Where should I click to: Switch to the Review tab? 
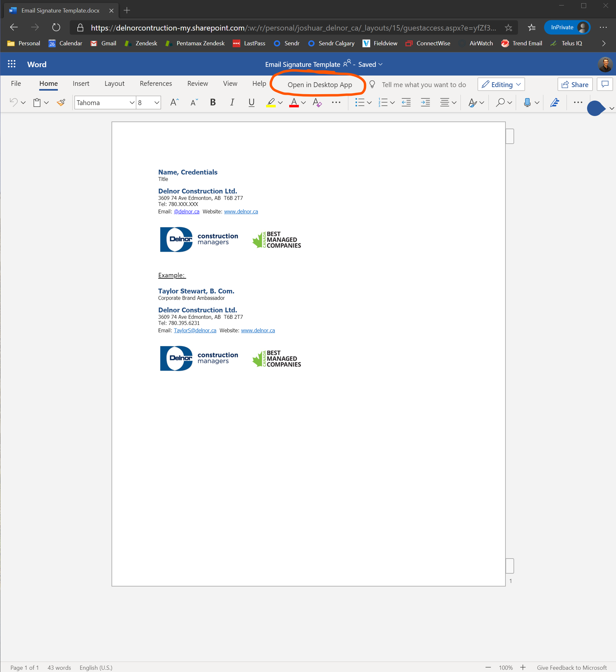tap(197, 83)
